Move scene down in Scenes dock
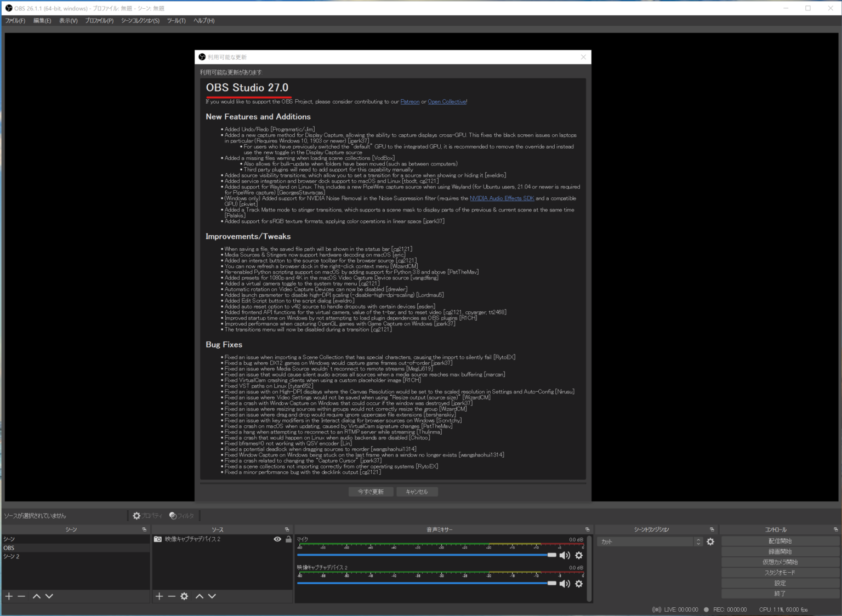Image resolution: width=842 pixels, height=616 pixels. [x=49, y=596]
